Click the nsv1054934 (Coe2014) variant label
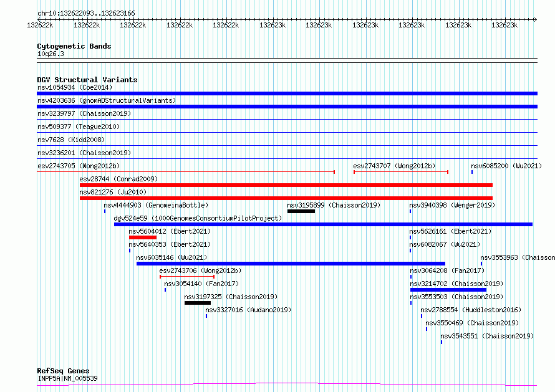 (75, 87)
